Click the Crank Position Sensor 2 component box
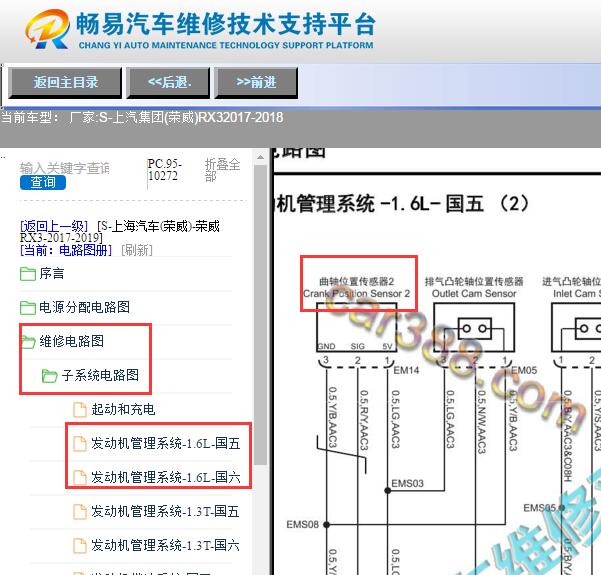 coord(356,327)
